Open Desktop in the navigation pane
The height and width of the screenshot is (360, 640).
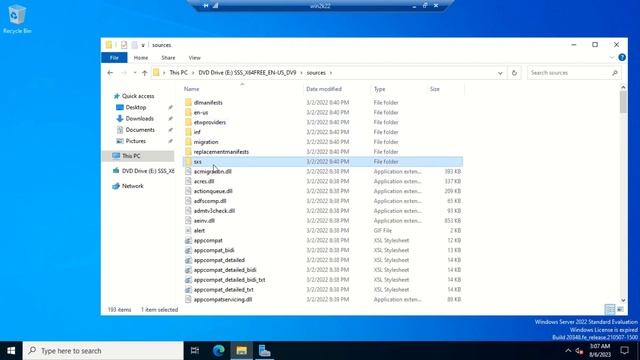click(136, 107)
